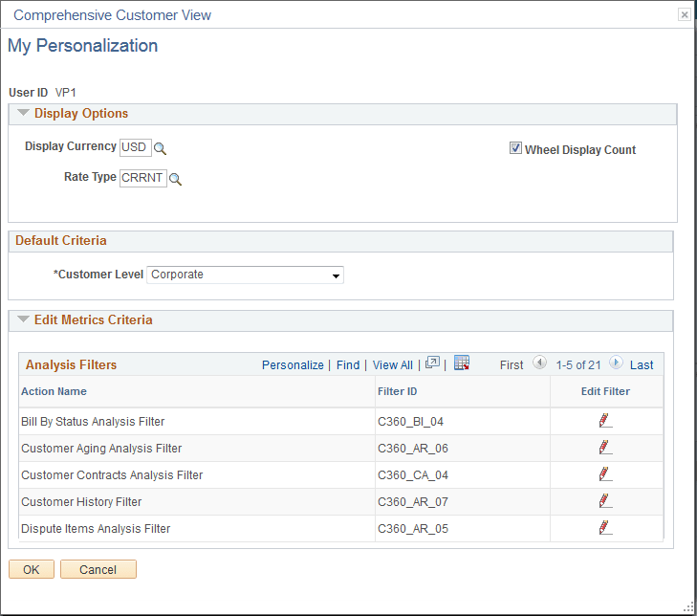The height and width of the screenshot is (616, 697).
Task: Sort by Action Name column header
Action: (x=54, y=391)
